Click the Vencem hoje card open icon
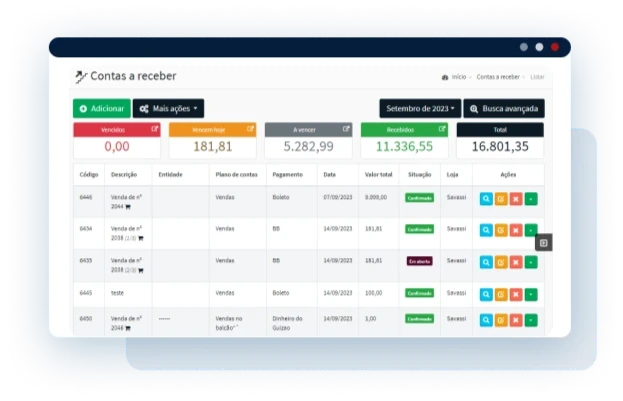The width and height of the screenshot is (623, 401). click(x=250, y=129)
